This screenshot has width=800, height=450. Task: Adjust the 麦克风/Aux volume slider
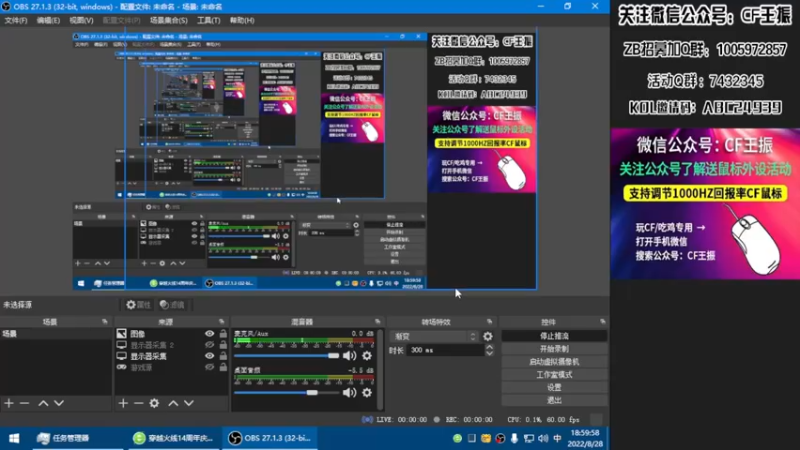(286, 356)
